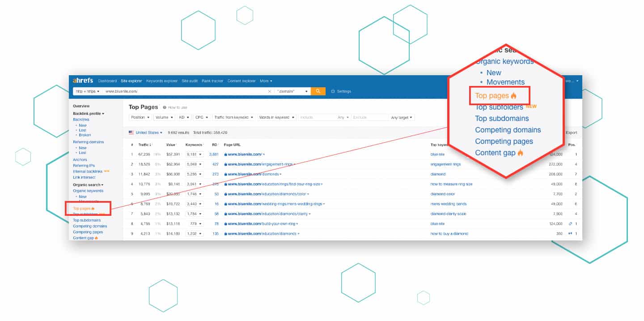Open Internal backlinks in the sidebar
The height and width of the screenshot is (321, 644).
88,171
